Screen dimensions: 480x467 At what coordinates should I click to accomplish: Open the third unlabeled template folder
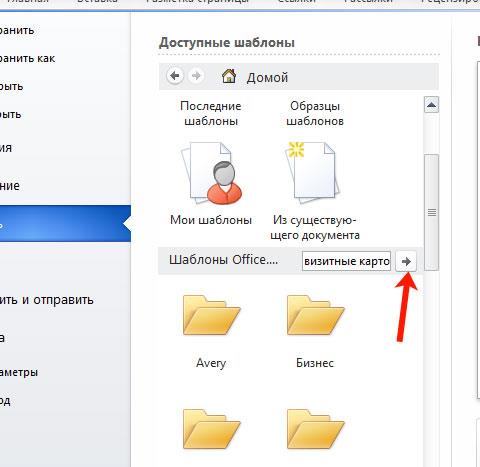coord(211,429)
